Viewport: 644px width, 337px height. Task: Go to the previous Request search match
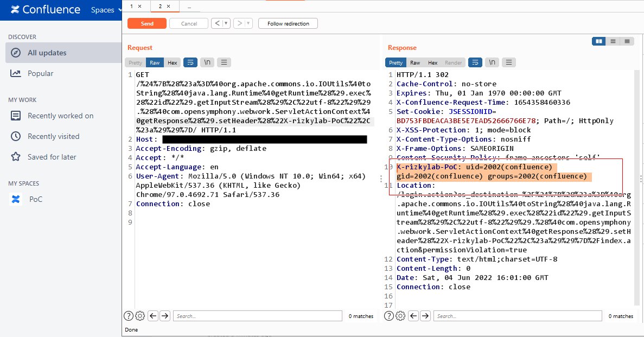tap(153, 316)
